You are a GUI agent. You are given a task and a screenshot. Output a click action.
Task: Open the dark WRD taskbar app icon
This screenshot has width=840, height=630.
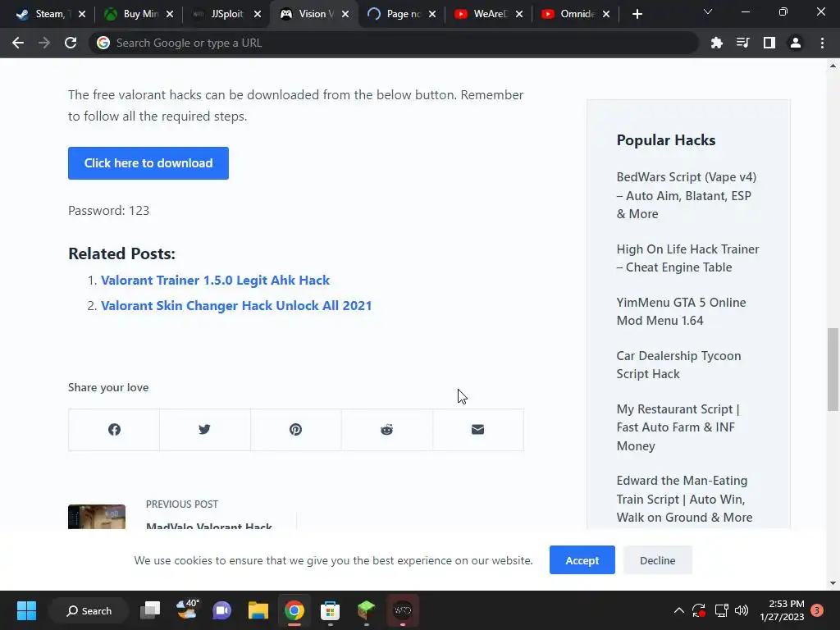pyautogui.click(x=402, y=610)
